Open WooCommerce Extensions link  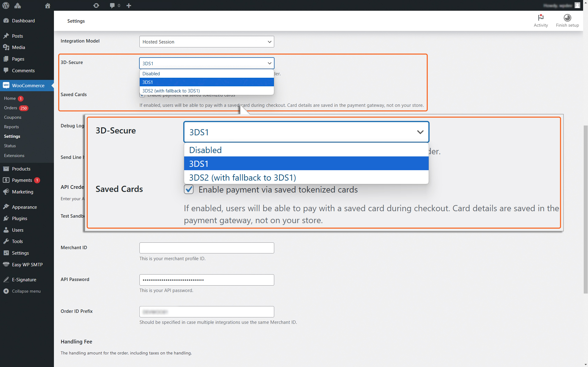click(x=14, y=155)
